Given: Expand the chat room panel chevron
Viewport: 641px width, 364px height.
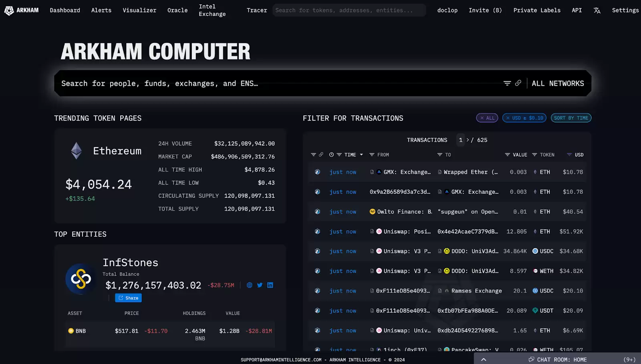Looking at the screenshot, I should 484,360.
